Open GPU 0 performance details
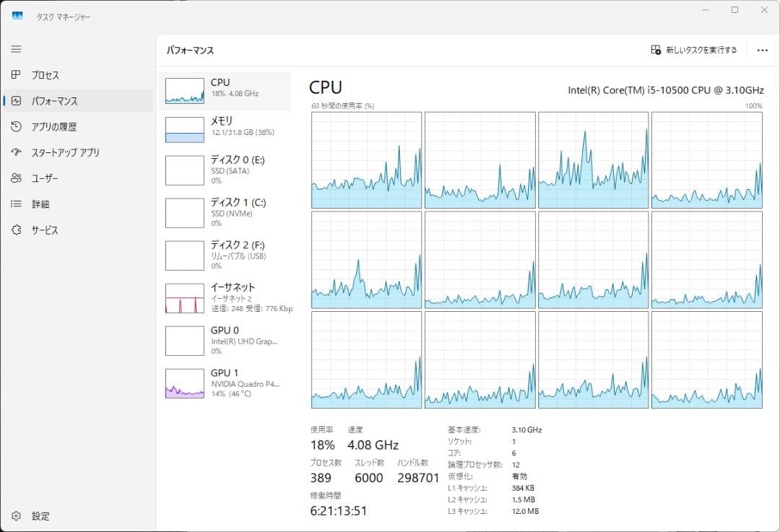This screenshot has width=780, height=532. (224, 339)
